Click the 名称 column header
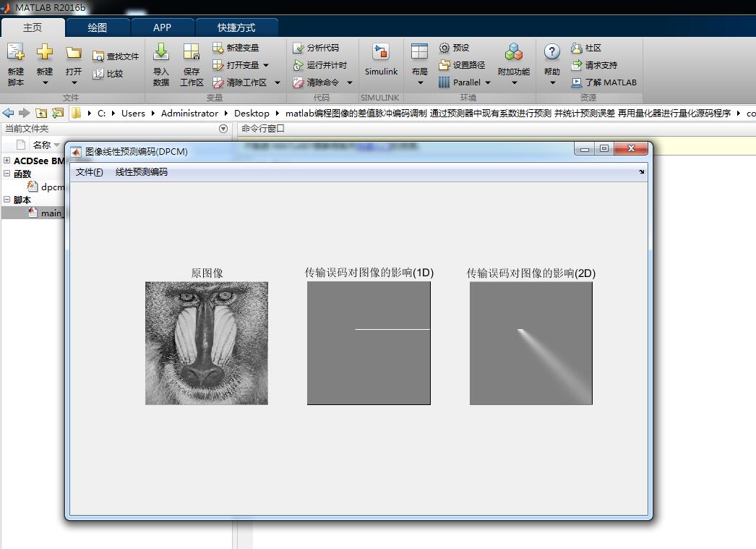Screen dimensions: 756x549 point(42,145)
